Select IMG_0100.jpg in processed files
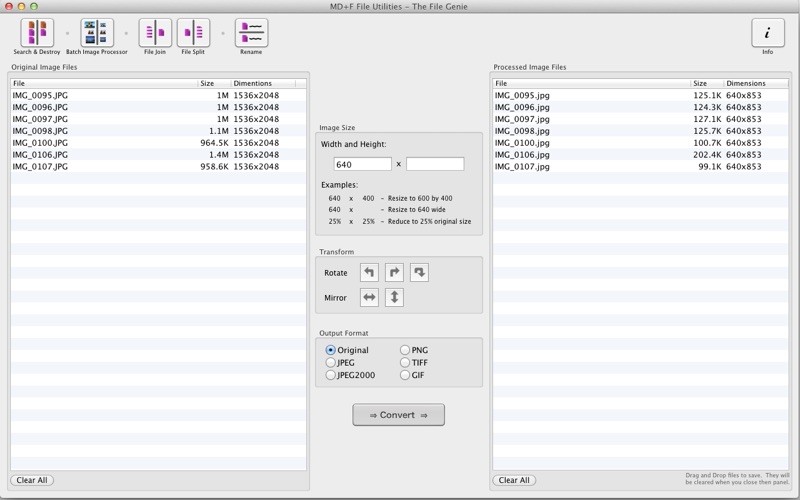This screenshot has width=800, height=500. [640, 143]
